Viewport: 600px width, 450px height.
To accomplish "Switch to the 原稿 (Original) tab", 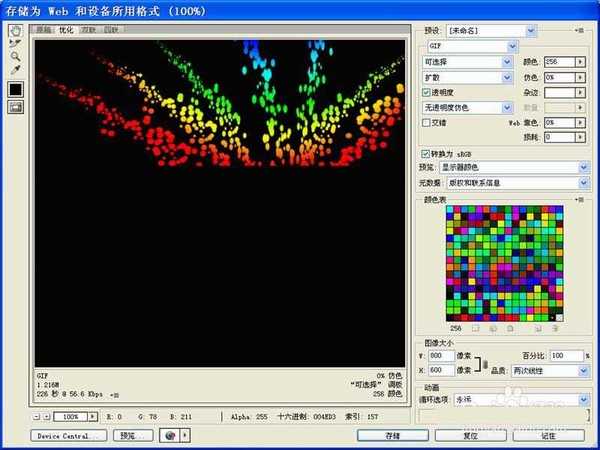I will pos(44,30).
